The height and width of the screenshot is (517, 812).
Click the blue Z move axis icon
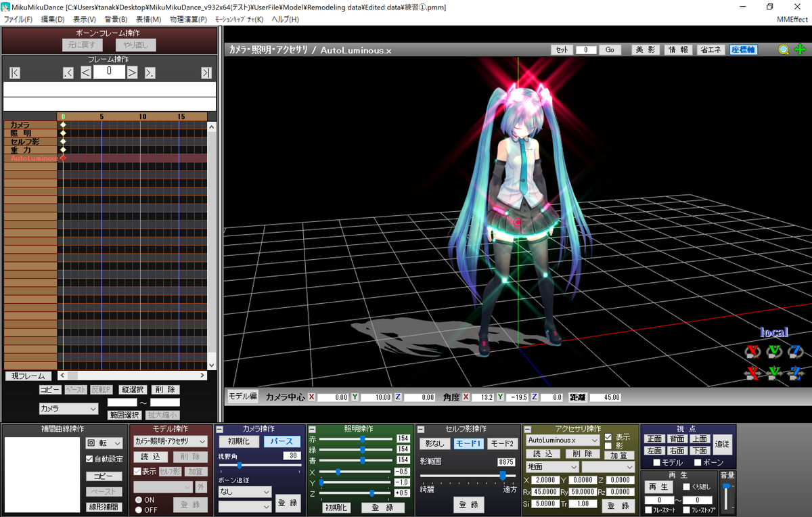click(x=795, y=372)
